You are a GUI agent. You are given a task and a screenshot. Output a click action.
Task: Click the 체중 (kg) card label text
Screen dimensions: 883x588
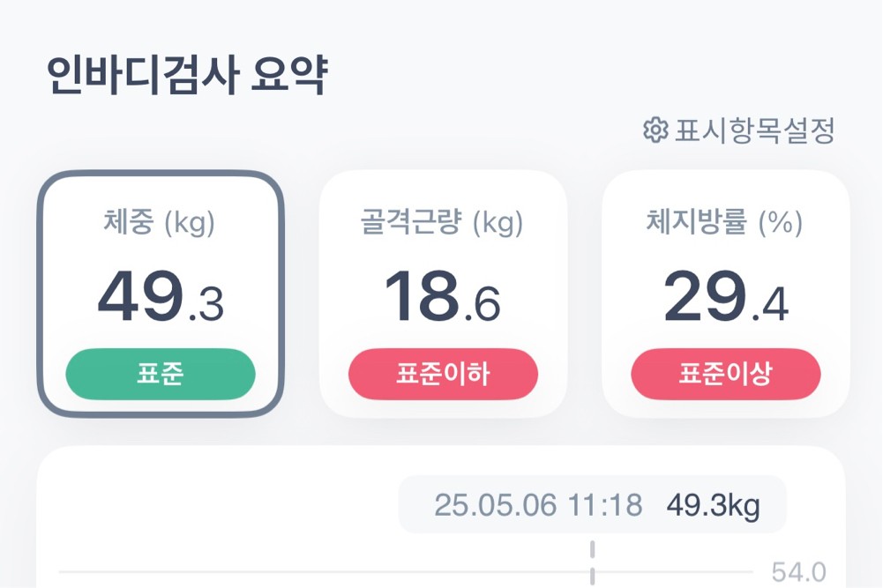coord(159,223)
